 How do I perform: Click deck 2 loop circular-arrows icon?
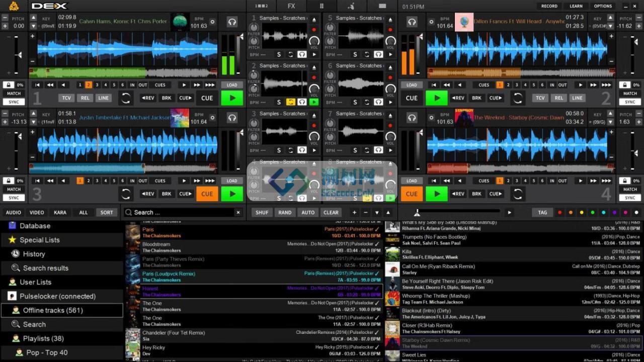518,98
